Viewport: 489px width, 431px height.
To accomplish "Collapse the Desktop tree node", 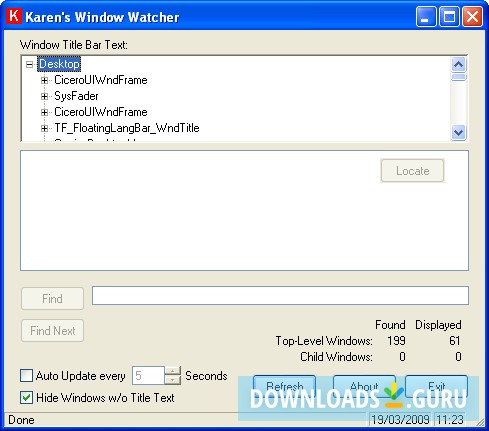I will (30, 64).
